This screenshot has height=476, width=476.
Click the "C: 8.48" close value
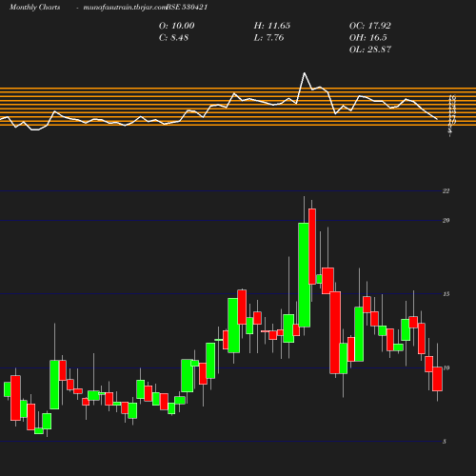click(173, 38)
